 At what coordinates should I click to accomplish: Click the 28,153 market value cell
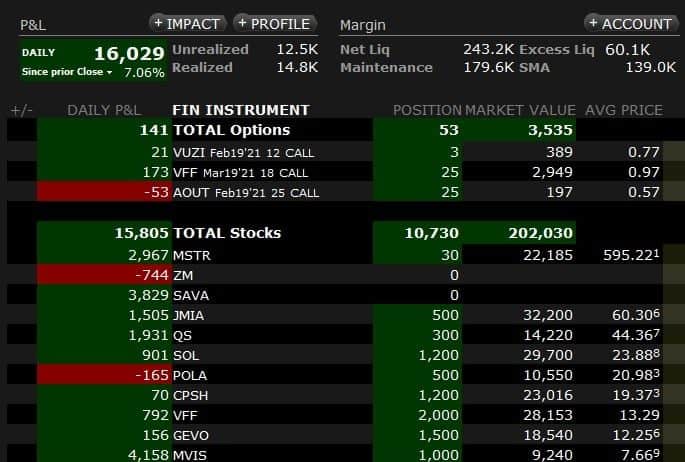(x=548, y=415)
